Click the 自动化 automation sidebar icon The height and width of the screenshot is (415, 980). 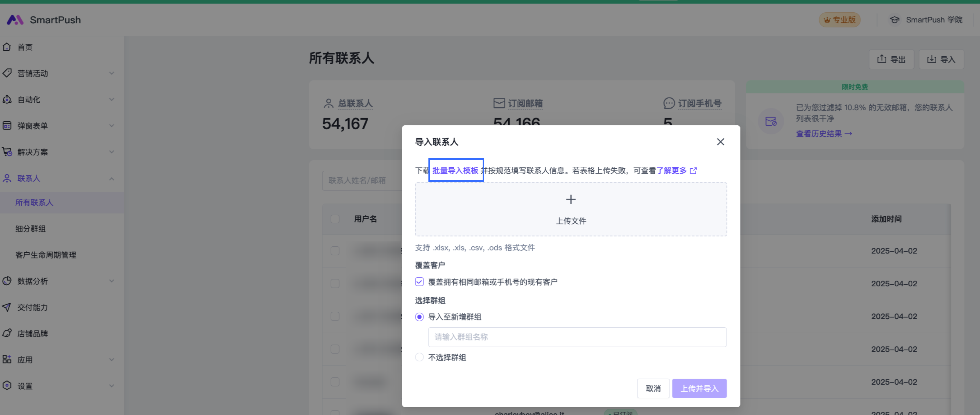coord(7,99)
